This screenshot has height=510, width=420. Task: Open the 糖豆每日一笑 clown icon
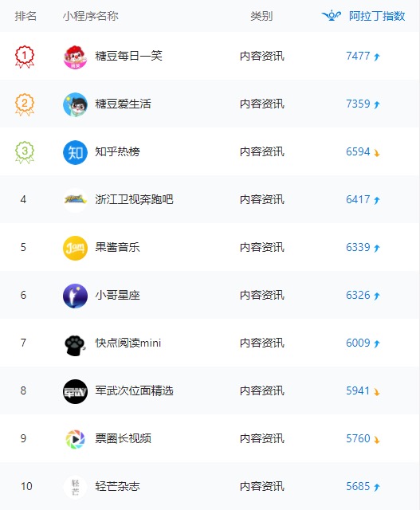[x=75, y=57]
